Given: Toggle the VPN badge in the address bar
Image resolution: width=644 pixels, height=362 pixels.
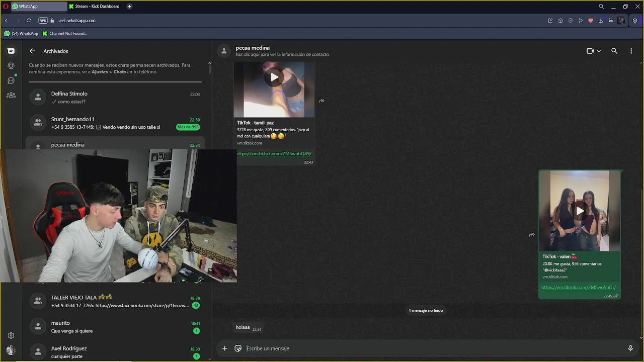Looking at the screenshot, I should tap(43, 21).
